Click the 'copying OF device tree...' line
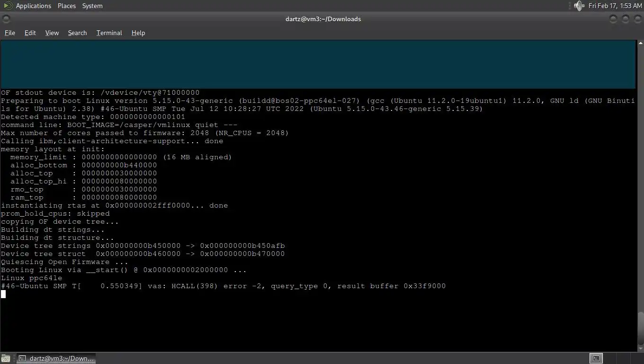The image size is (644, 364). coord(60,222)
